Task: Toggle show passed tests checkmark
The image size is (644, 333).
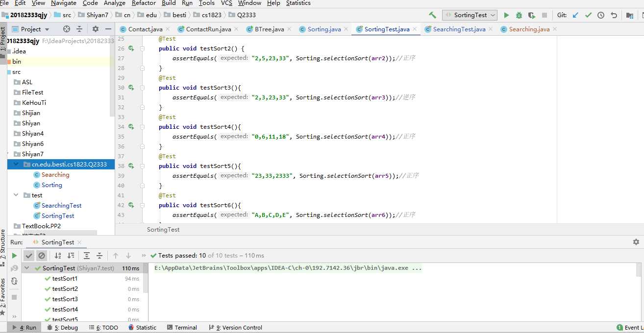Action: tap(29, 256)
